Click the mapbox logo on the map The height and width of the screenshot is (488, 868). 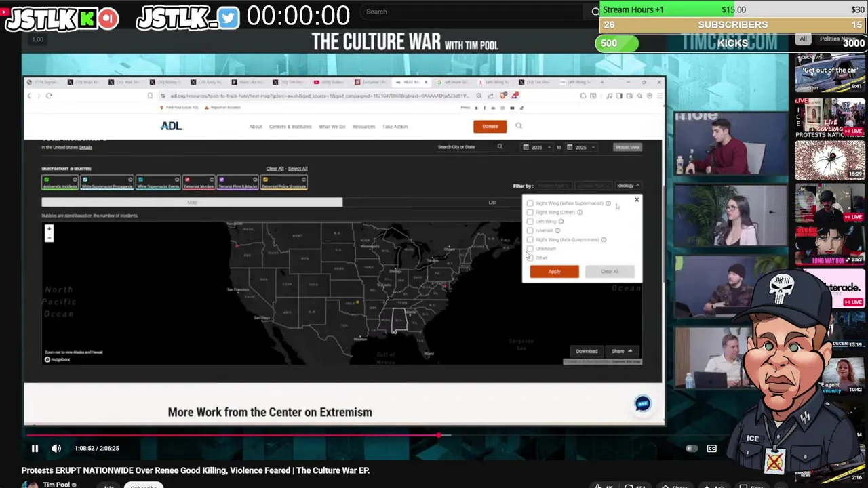[58, 359]
